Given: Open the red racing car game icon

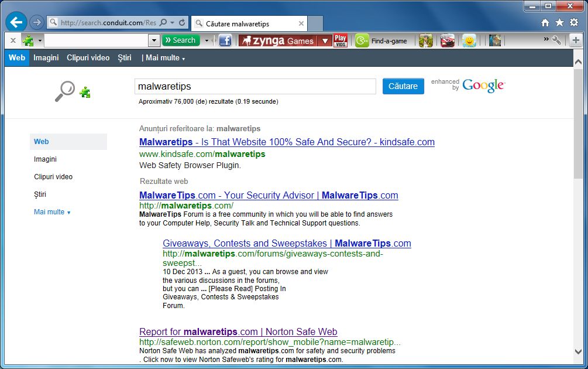Looking at the screenshot, I should [447, 40].
